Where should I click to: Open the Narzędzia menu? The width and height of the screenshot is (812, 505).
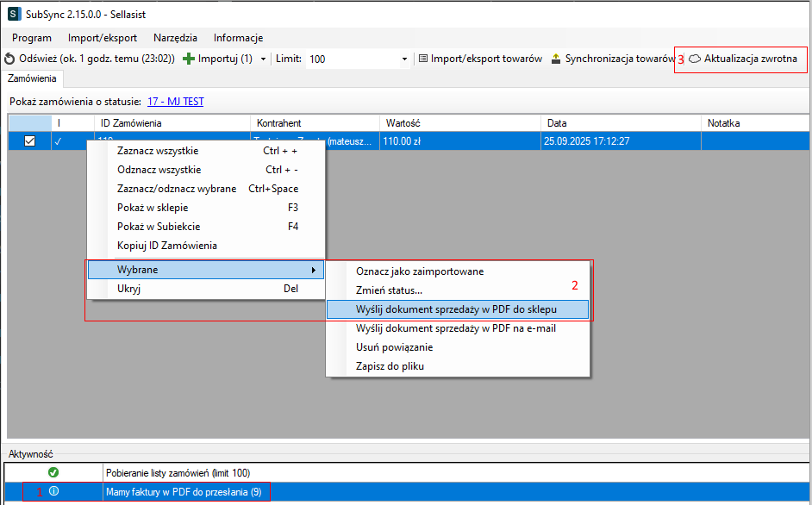pos(175,38)
